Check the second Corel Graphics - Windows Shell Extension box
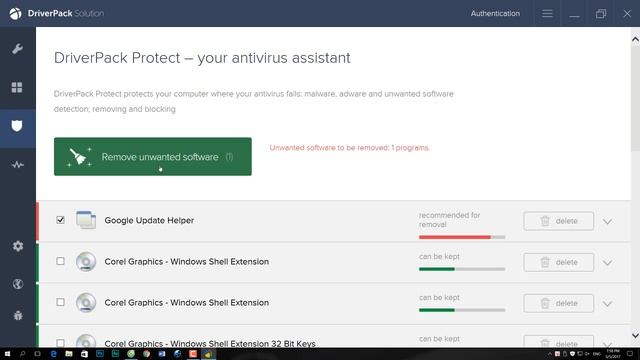Viewport: 640px width, 360px height. (60, 302)
